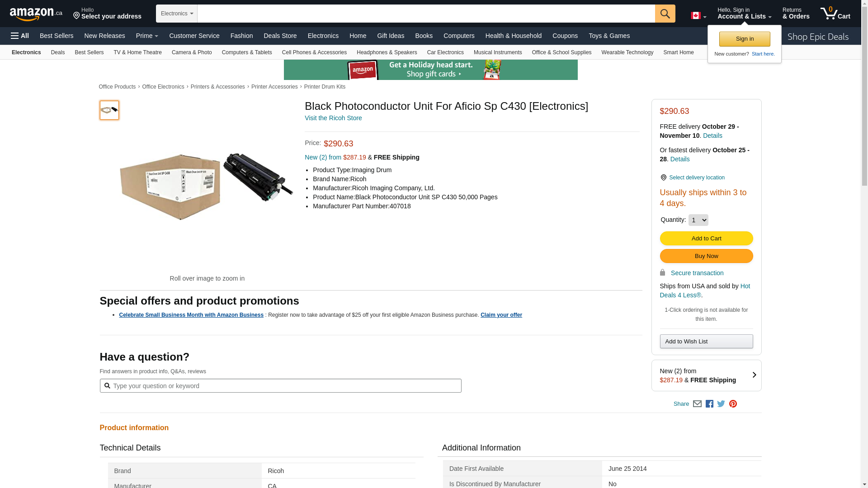The width and height of the screenshot is (868, 488).
Task: Expand the Prime menu
Action: pos(147,36)
